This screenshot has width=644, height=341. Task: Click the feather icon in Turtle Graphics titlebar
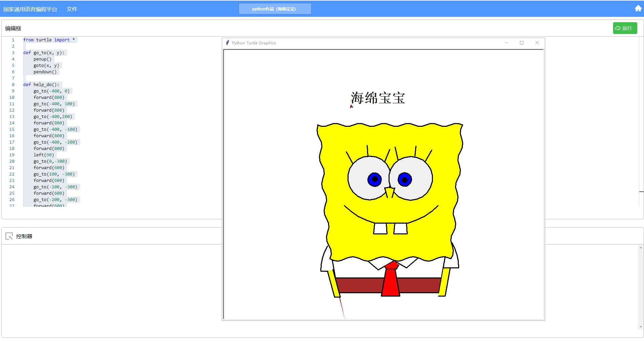pos(228,43)
